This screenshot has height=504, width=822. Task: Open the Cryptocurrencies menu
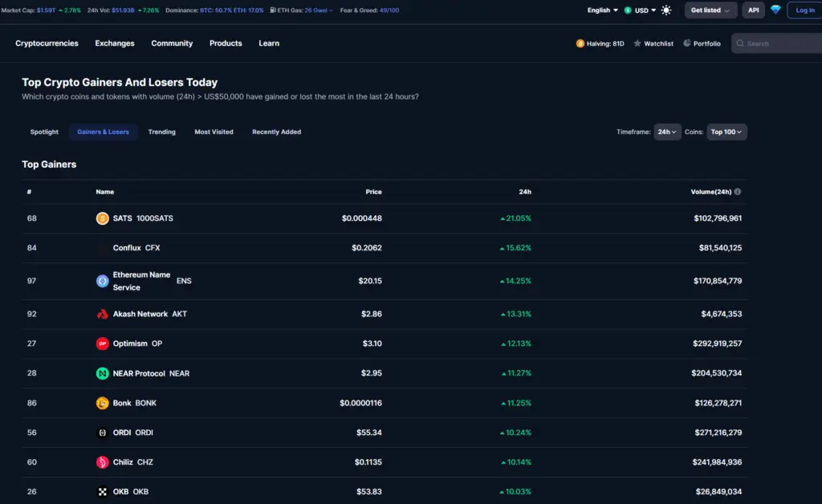47,43
